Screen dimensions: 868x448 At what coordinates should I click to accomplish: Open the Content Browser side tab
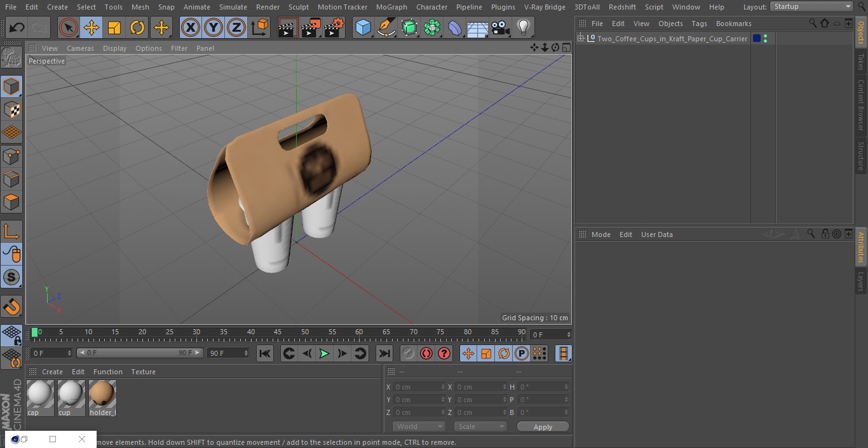point(861,105)
